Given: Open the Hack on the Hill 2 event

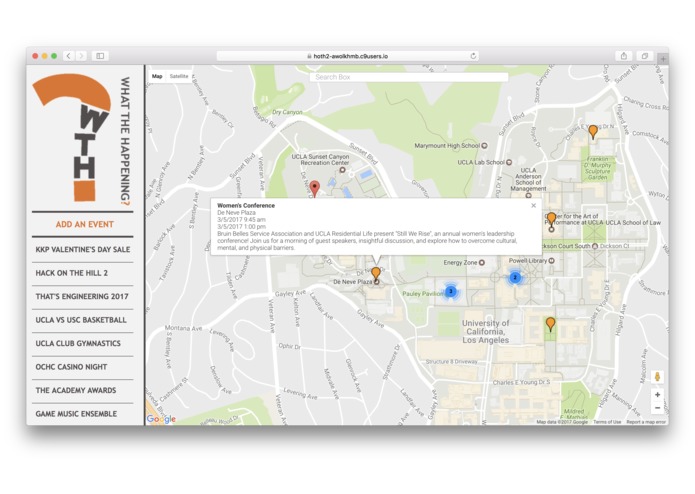Looking at the screenshot, I should [x=83, y=273].
